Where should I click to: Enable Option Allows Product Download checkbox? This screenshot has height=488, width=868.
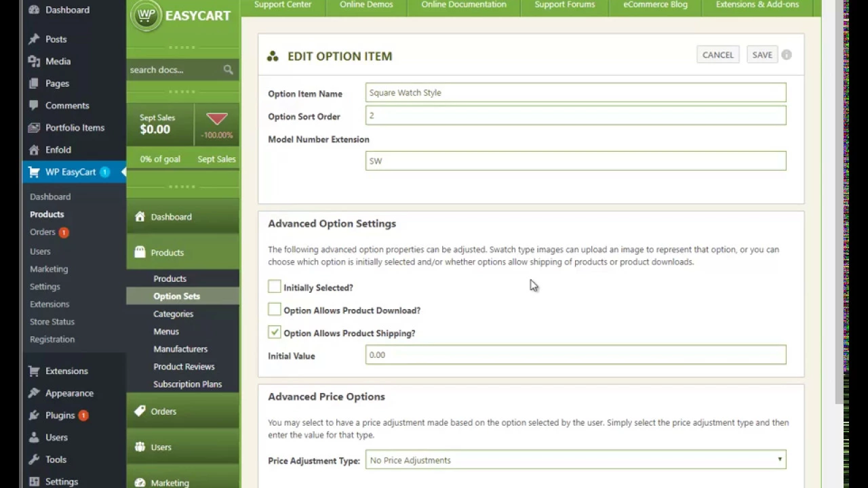click(x=274, y=310)
